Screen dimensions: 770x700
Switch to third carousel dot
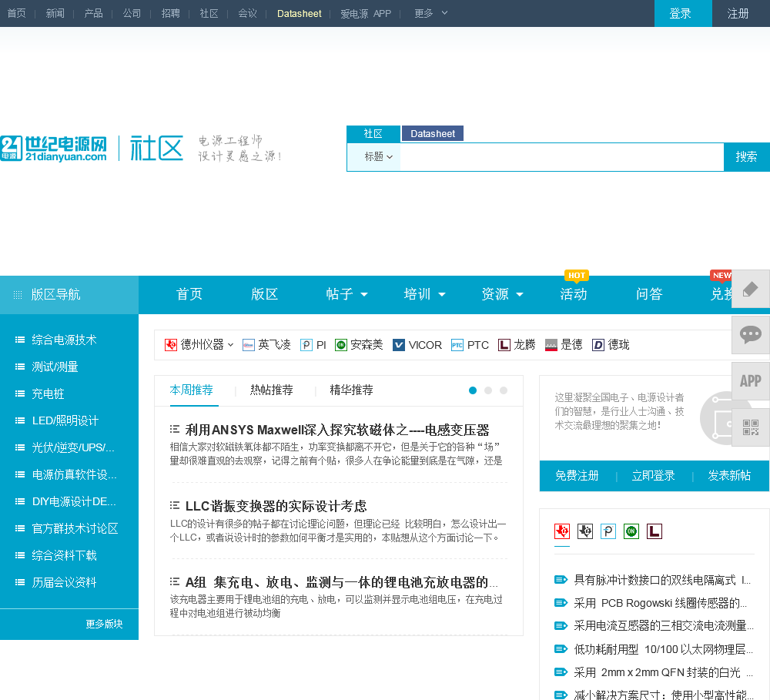point(504,390)
